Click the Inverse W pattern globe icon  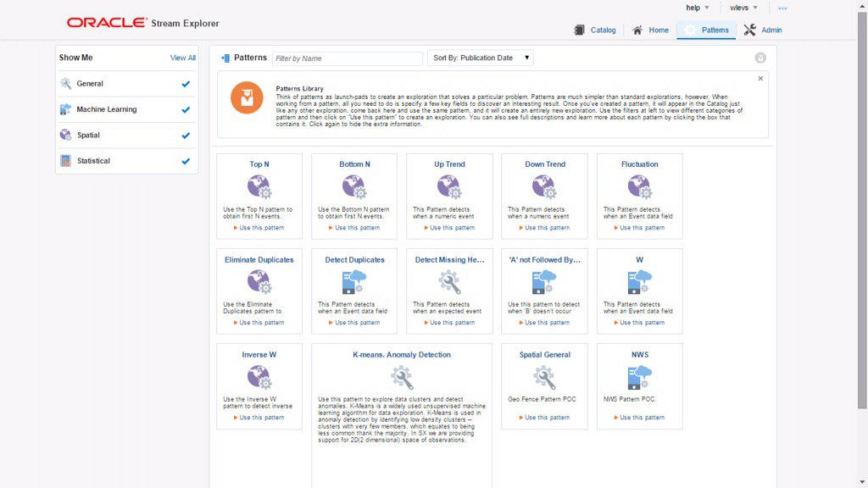click(259, 377)
